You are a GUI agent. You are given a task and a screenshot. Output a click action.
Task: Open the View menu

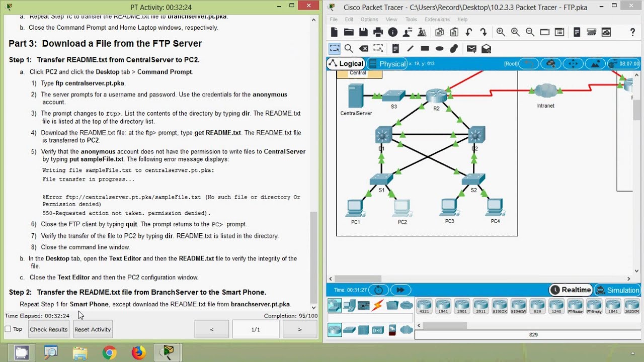point(391,20)
